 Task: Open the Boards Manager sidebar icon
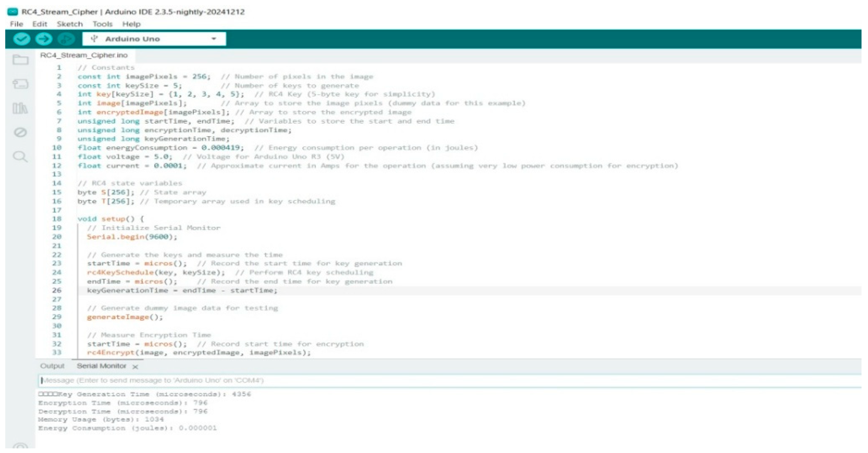coord(20,84)
